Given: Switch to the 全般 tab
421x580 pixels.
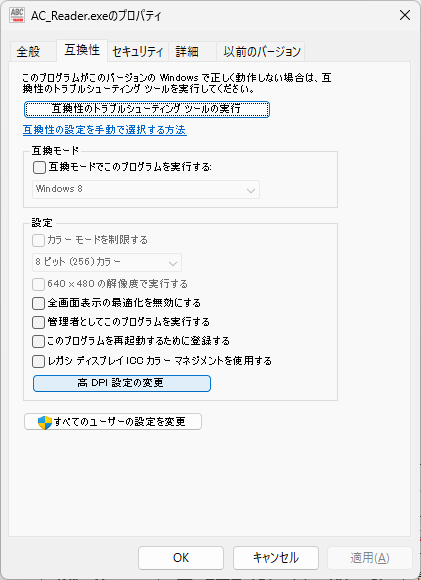Looking at the screenshot, I should pos(28,51).
